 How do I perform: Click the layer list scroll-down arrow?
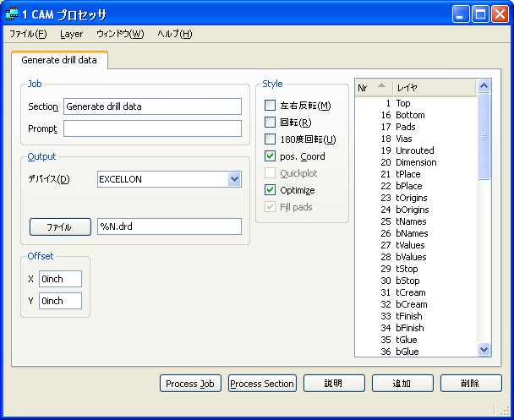click(484, 349)
